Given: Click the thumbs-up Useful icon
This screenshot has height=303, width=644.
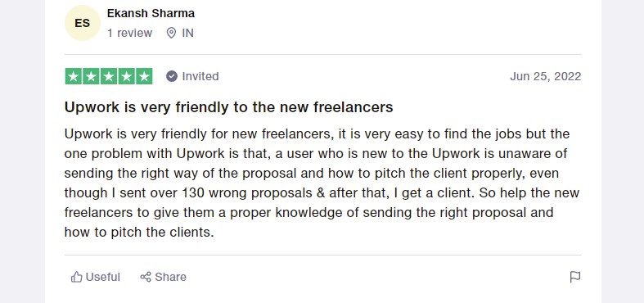Looking at the screenshot, I should click(76, 277).
